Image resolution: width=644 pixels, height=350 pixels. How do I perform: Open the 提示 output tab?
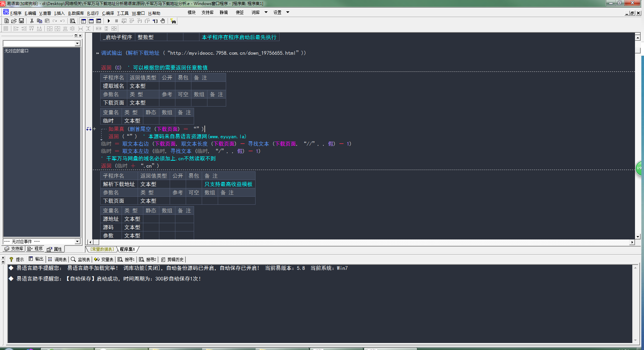point(16,259)
